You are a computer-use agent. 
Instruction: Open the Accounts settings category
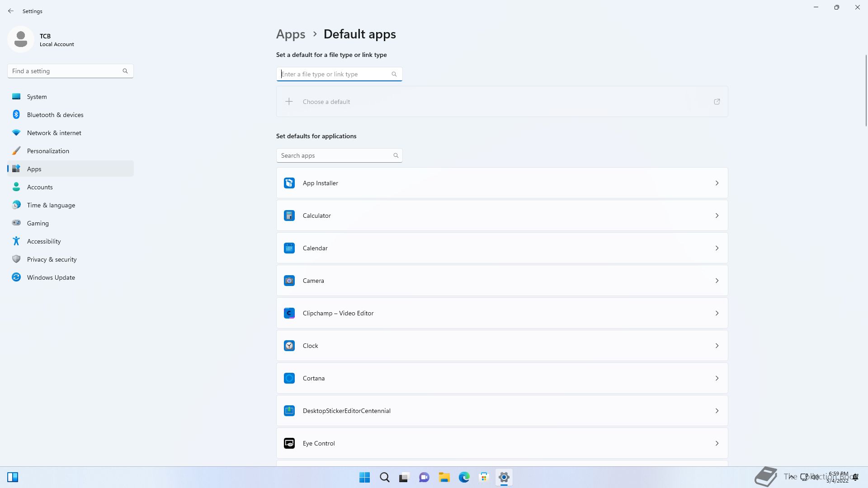click(71, 187)
